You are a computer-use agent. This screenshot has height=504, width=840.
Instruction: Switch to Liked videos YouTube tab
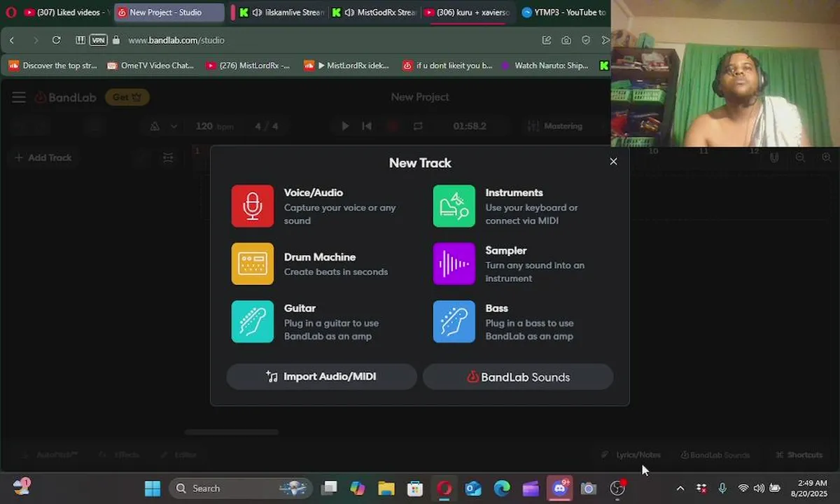66,12
